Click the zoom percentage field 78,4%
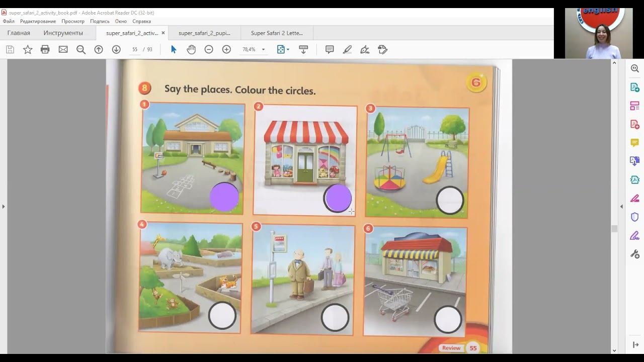This screenshot has height=362, width=644. [249, 49]
